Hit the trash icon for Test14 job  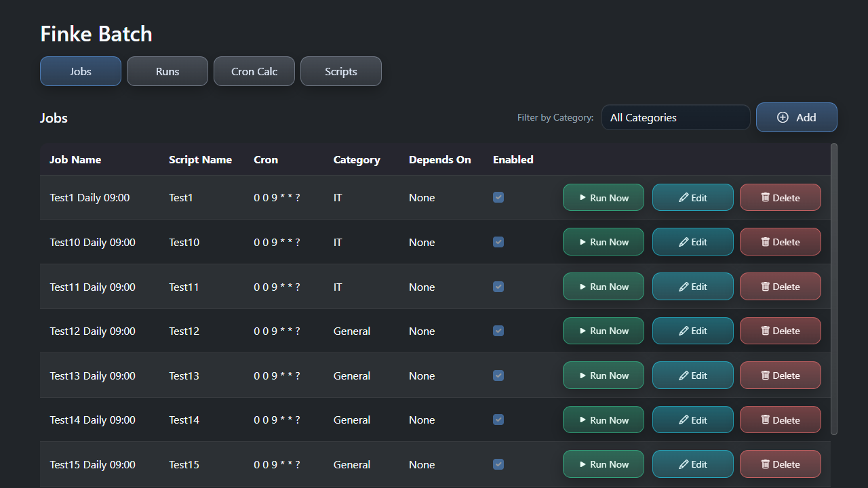click(765, 420)
